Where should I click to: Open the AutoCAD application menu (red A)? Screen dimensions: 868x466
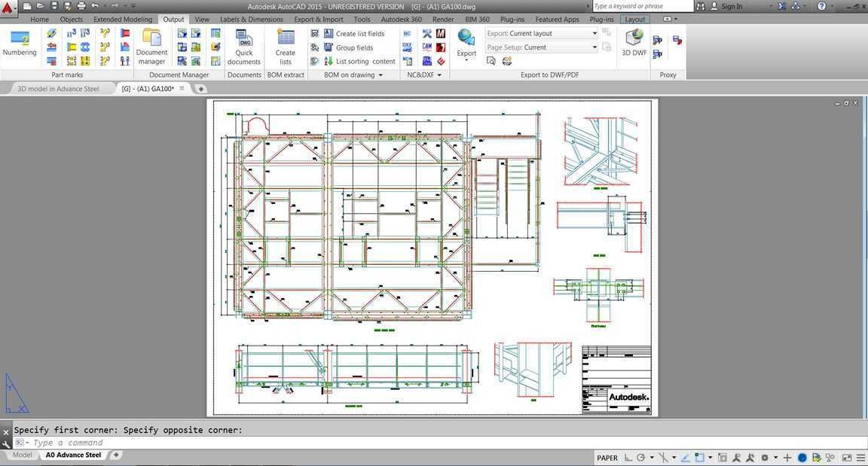8,8
